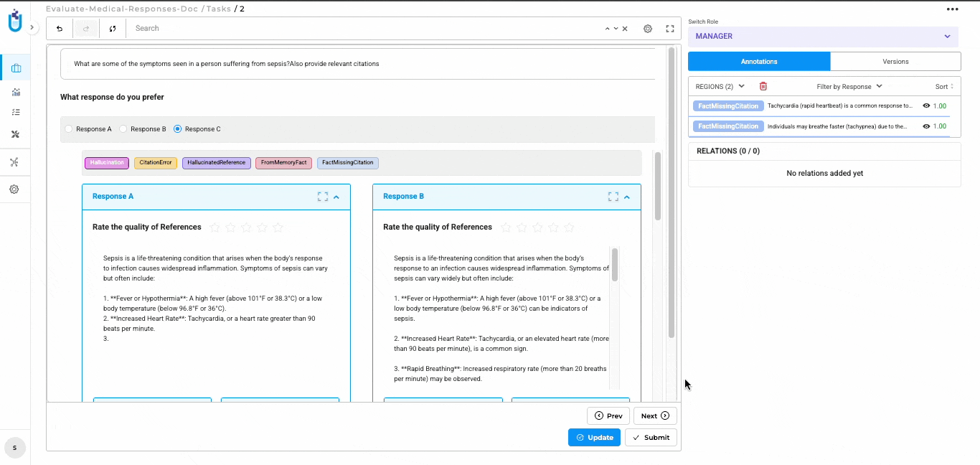Click the Search input field
This screenshot has height=465, width=980.
tap(359, 29)
